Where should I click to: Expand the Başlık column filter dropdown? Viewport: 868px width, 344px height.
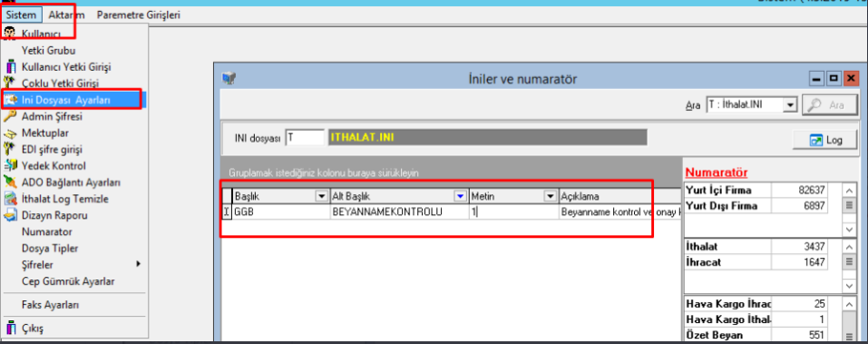tap(321, 196)
